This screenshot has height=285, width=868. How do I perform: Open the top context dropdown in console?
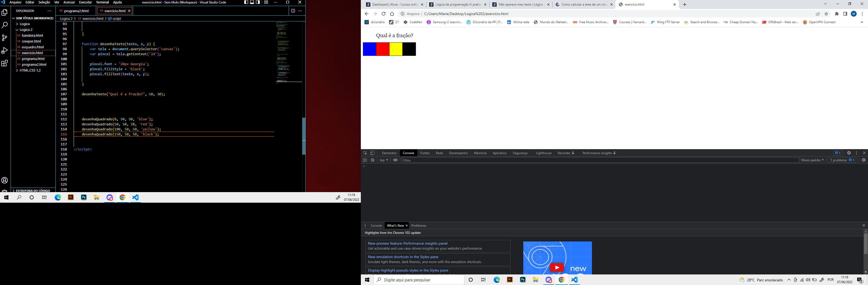tap(384, 160)
